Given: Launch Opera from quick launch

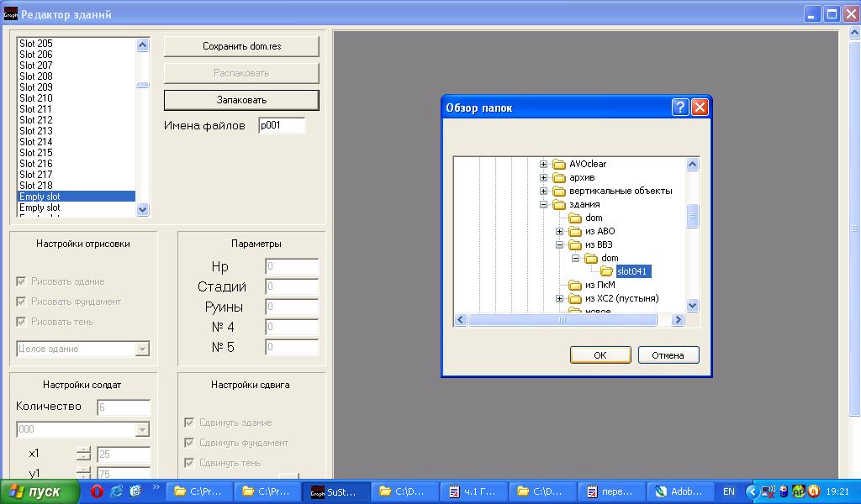Looking at the screenshot, I should coord(98,491).
